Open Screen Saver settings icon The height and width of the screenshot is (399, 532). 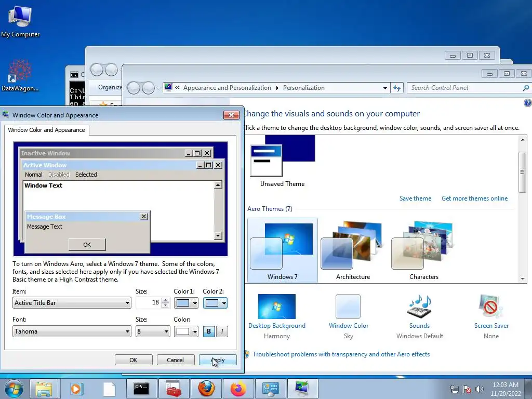[x=490, y=307]
